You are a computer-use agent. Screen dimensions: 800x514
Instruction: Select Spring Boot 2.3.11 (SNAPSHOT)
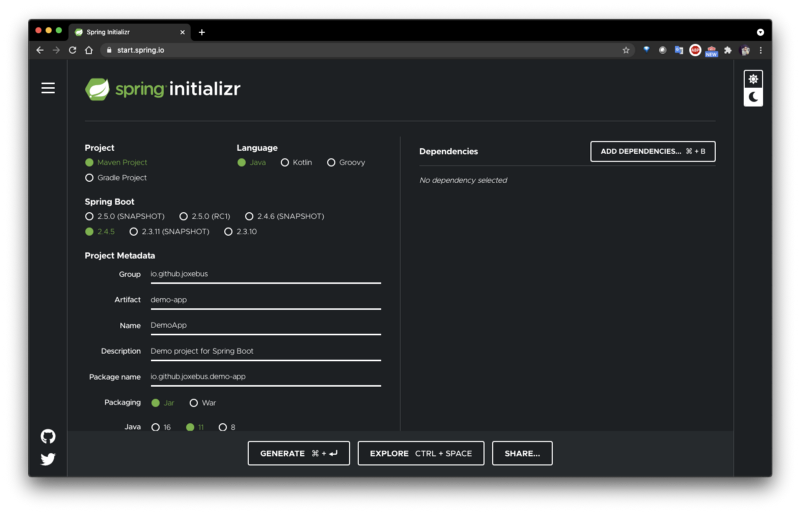[169, 232]
